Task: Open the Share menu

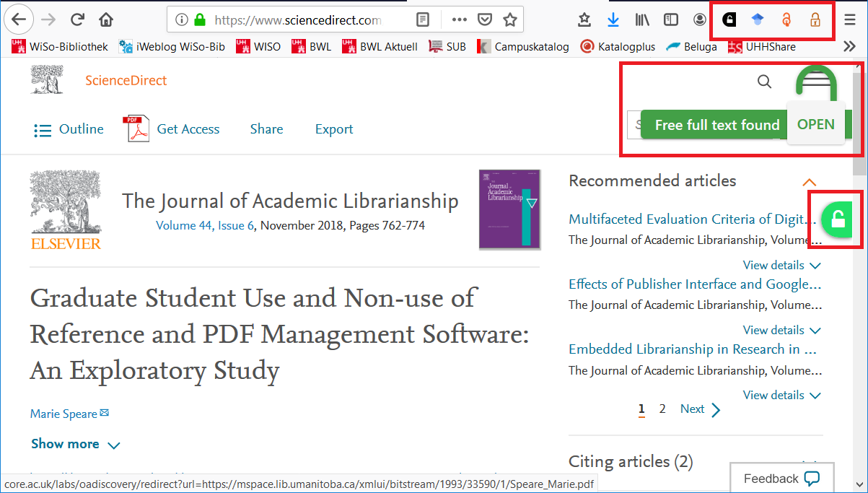Action: (x=266, y=129)
